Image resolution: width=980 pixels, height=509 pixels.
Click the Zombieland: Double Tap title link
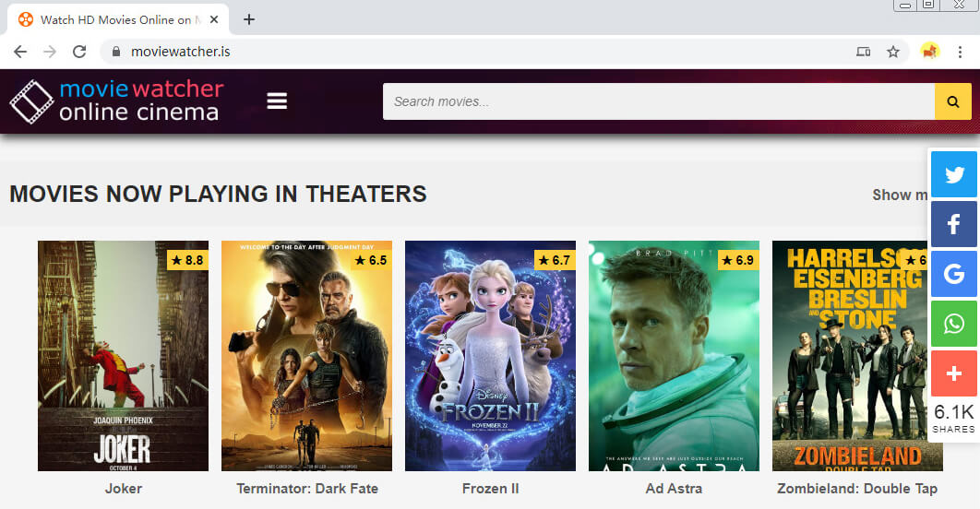857,489
